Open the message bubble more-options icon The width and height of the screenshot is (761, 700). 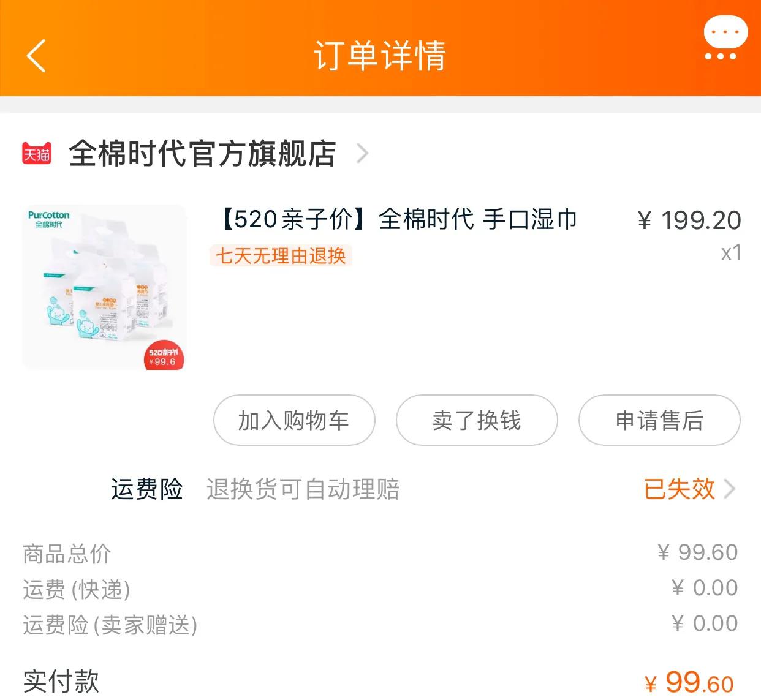coord(725,38)
